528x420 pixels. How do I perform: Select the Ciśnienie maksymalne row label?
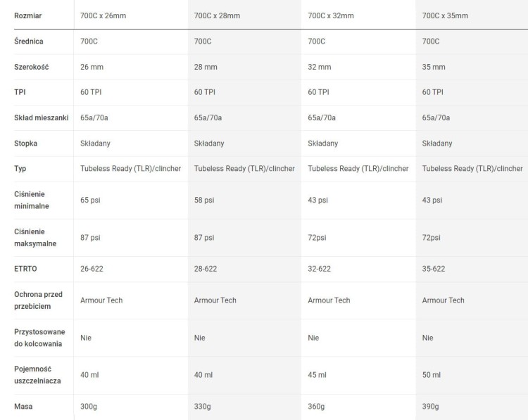35,238
